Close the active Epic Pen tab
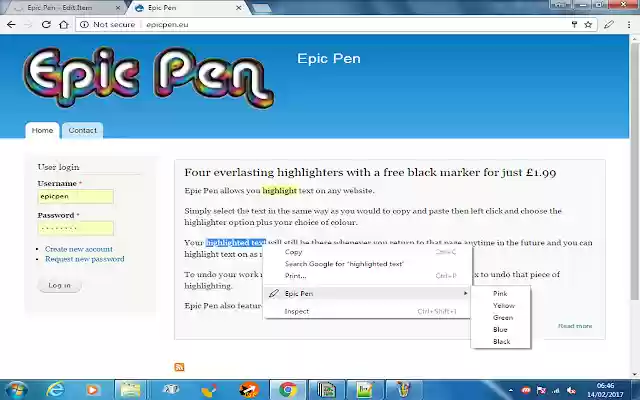 (239, 8)
